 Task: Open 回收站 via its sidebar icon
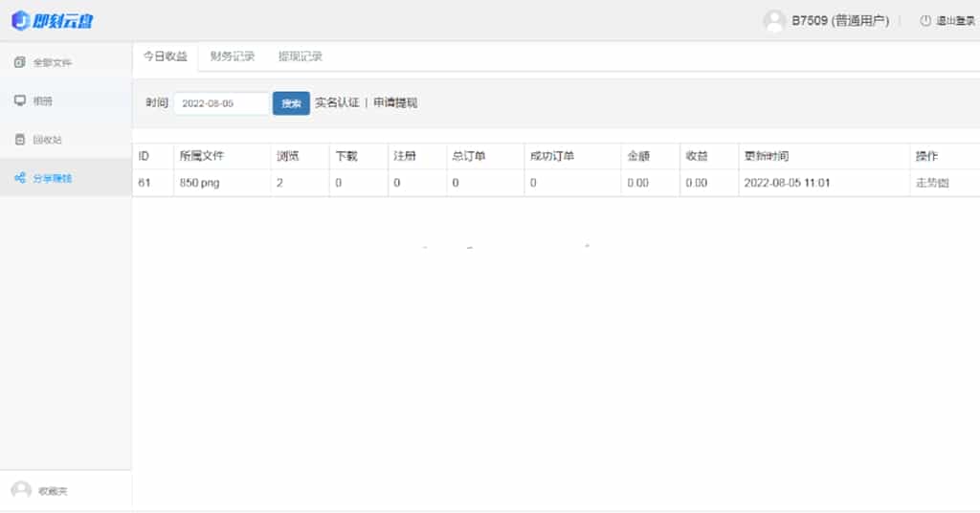tap(20, 140)
